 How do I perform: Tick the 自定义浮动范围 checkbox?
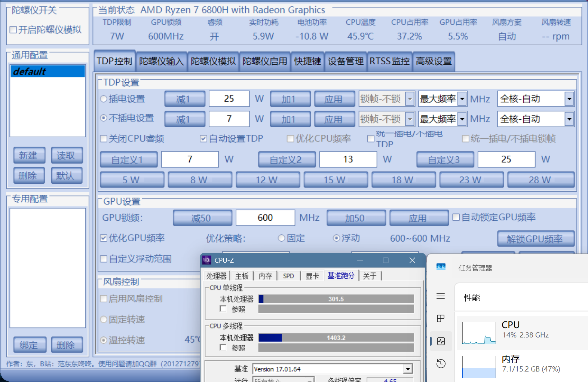click(x=104, y=259)
